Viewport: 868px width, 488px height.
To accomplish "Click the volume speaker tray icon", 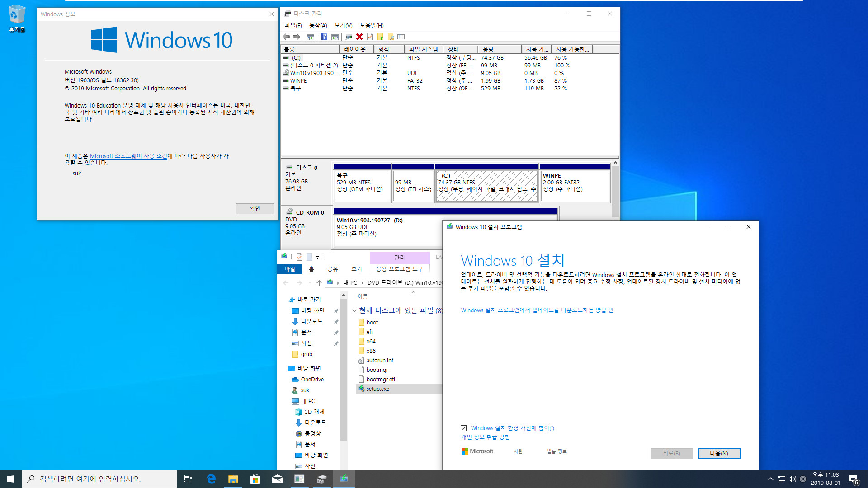I will click(x=793, y=479).
